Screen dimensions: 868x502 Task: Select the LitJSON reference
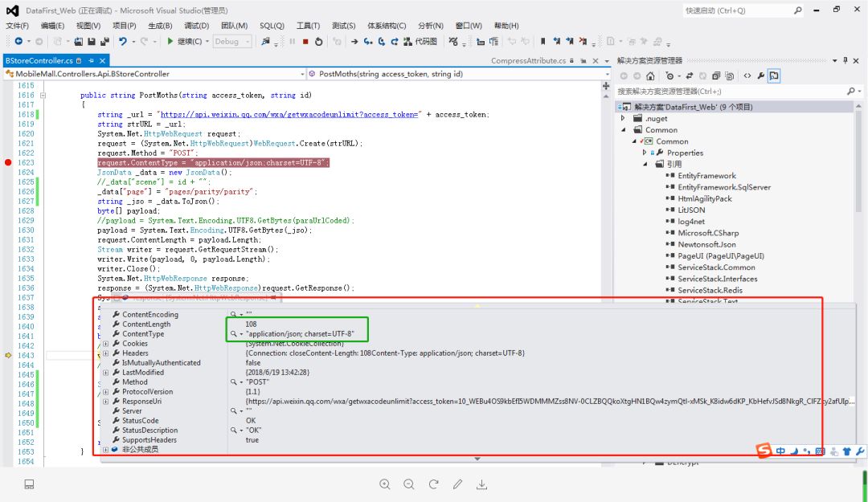coord(691,210)
